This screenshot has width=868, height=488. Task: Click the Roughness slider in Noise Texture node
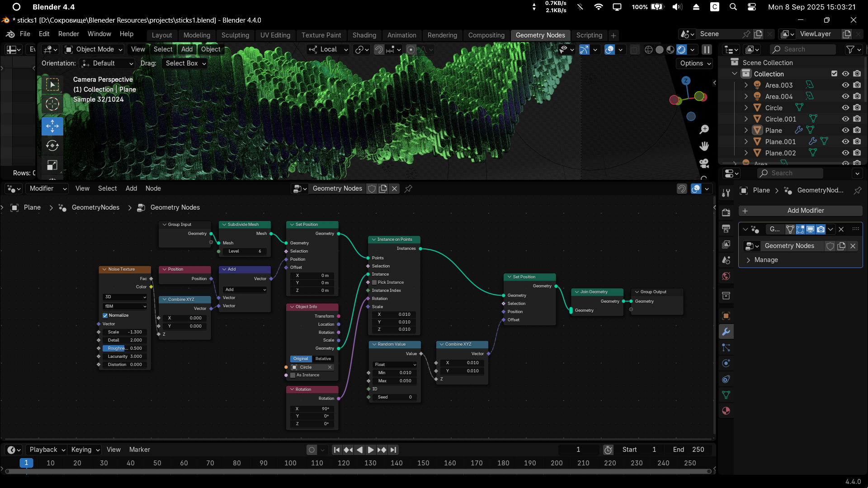[x=124, y=348]
